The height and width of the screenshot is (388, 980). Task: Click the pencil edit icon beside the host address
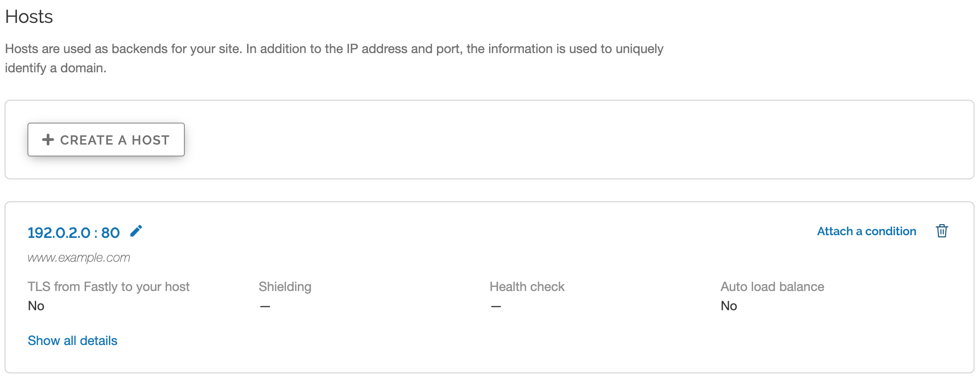click(x=136, y=231)
